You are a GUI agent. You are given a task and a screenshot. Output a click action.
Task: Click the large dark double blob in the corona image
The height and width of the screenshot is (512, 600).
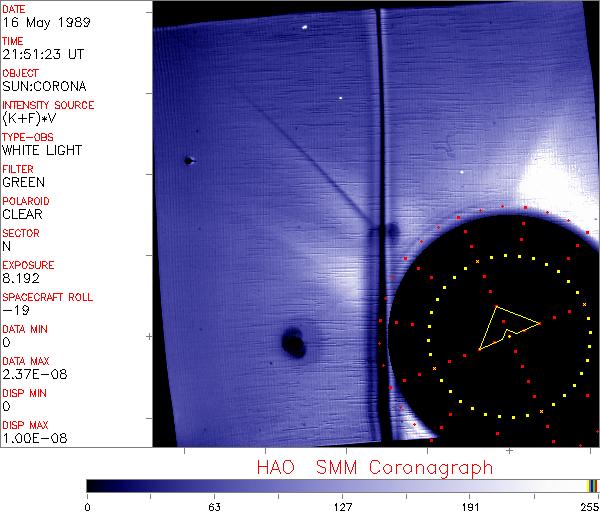point(293,342)
